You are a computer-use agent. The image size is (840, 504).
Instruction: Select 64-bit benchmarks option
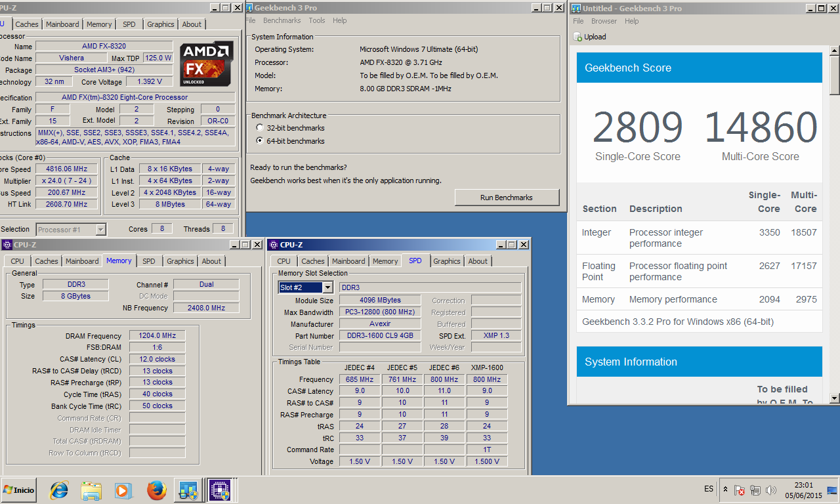(261, 141)
